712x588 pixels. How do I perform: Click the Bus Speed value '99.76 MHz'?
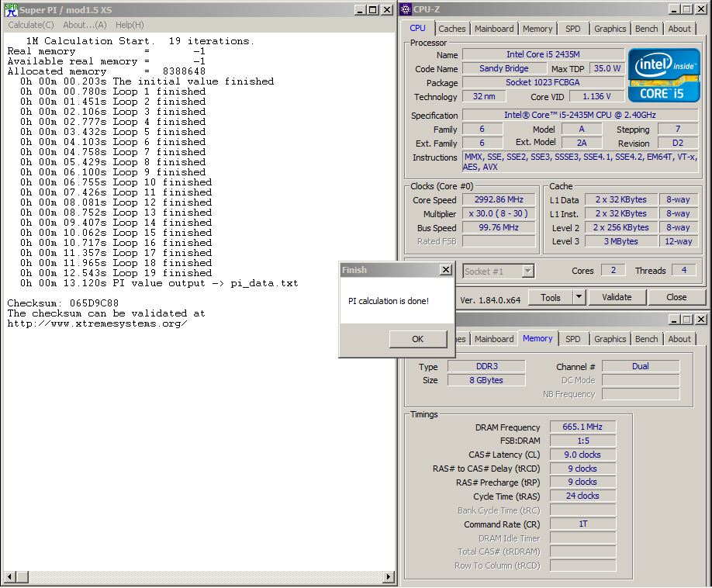[x=499, y=227]
